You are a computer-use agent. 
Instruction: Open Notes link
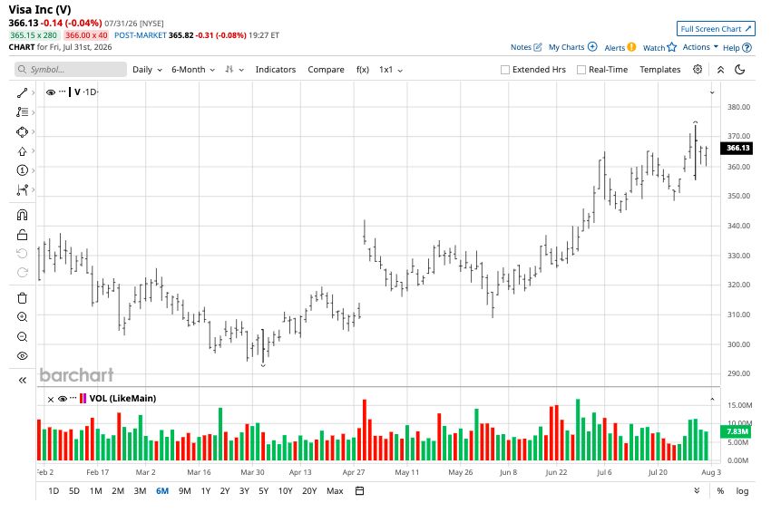[x=525, y=47]
